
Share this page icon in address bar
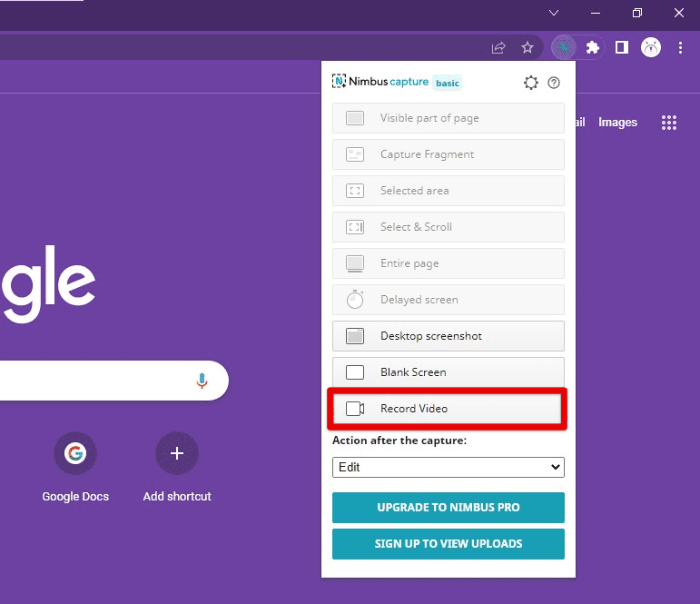point(498,47)
